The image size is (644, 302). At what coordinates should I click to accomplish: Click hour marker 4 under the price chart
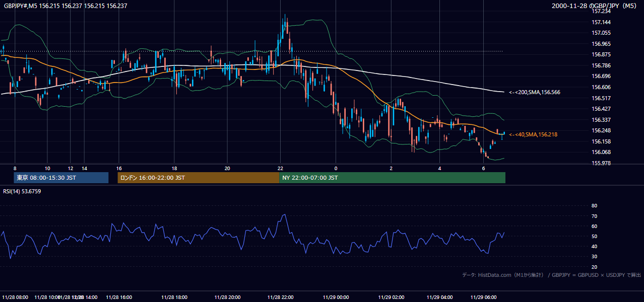tap(439, 169)
